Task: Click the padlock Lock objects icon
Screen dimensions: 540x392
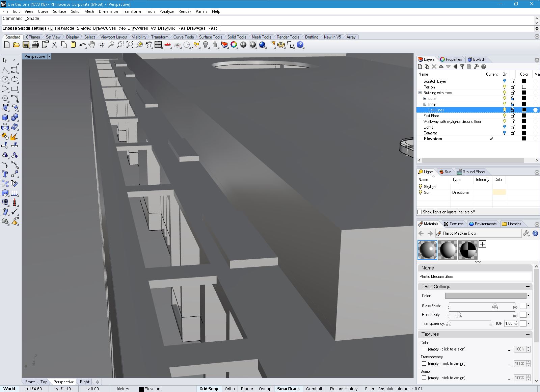Action: 215,45
